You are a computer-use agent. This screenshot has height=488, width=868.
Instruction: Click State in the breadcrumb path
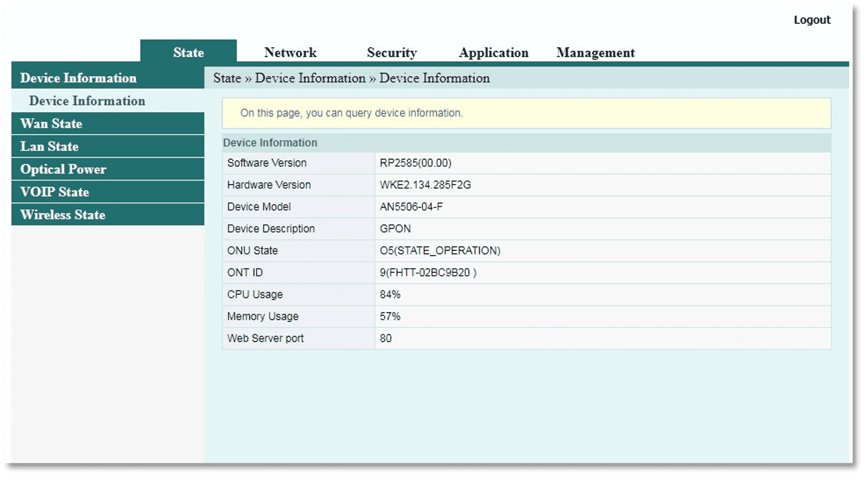click(227, 78)
